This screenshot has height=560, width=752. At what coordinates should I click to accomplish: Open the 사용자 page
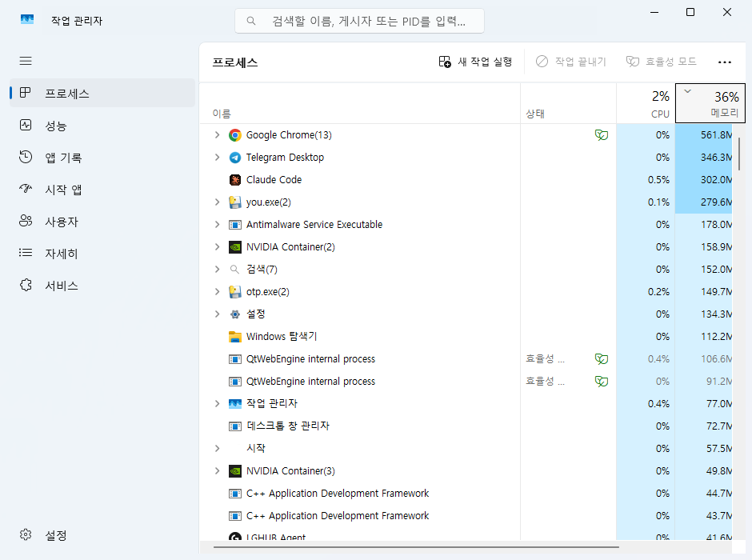coord(102,222)
